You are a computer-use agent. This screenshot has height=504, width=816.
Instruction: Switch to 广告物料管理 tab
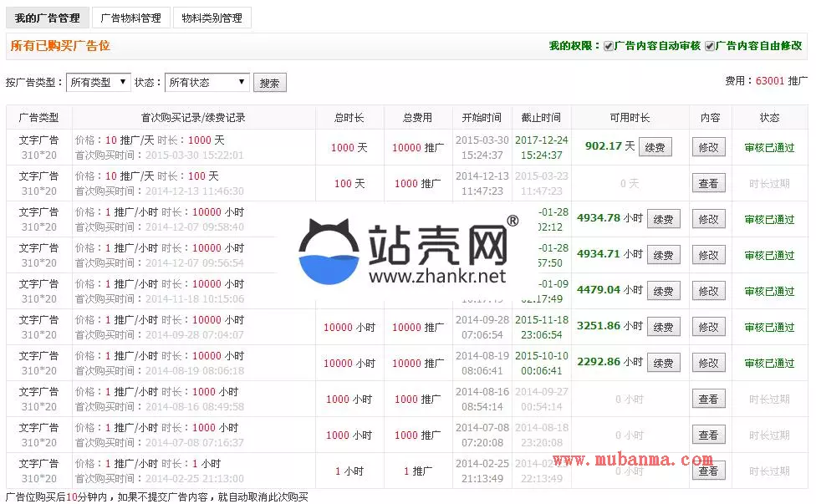130,18
